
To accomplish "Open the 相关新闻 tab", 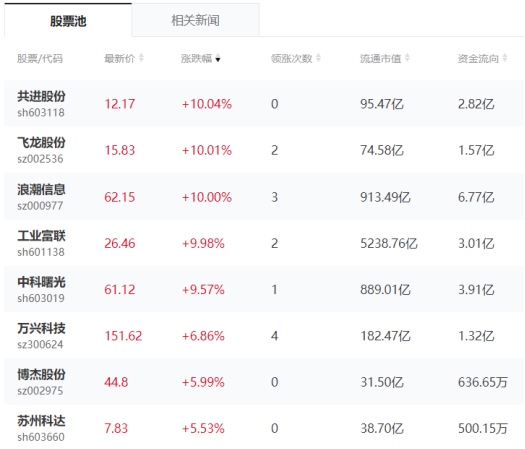I will point(196,20).
